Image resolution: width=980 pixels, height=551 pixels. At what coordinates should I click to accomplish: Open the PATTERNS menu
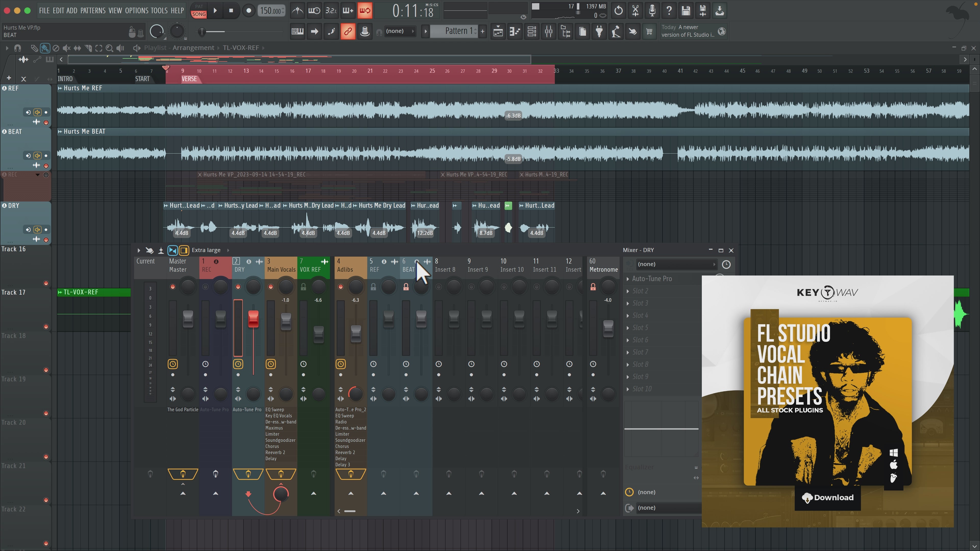tap(93, 11)
